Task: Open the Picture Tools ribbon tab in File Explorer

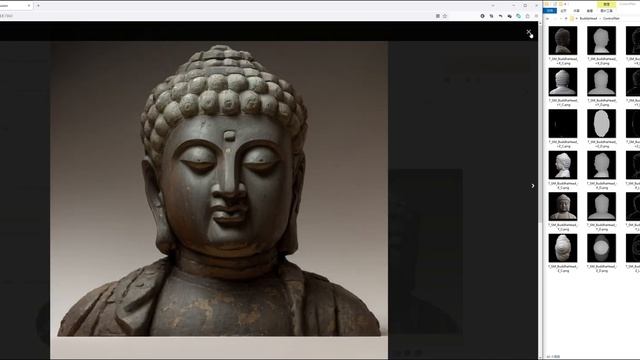Action: pyautogui.click(x=607, y=11)
